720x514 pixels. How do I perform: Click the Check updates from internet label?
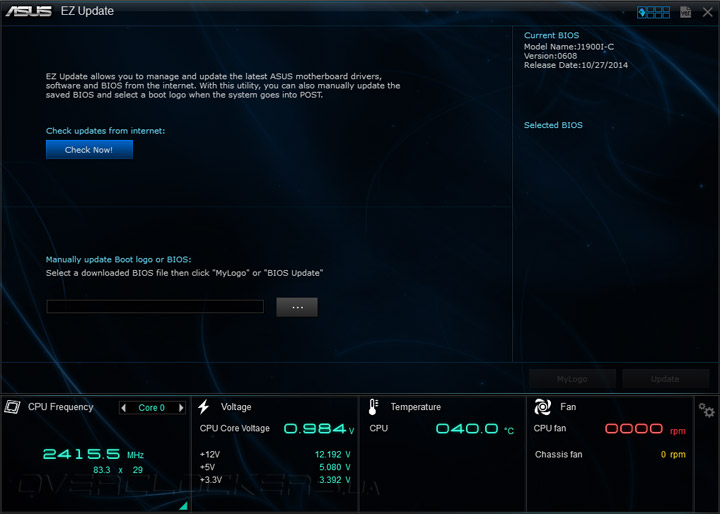pyautogui.click(x=105, y=131)
